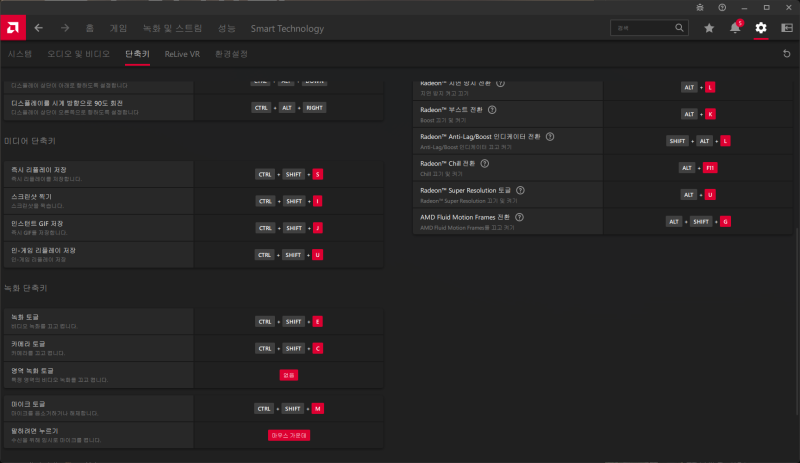Edit 인-게임 리플레이 저장 hotkey CTRL+SHIFT+U
The height and width of the screenshot is (463, 800).
pos(289,255)
